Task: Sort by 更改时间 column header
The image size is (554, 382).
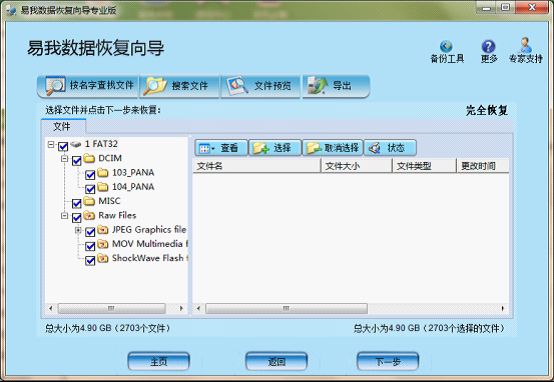Action: [x=483, y=166]
